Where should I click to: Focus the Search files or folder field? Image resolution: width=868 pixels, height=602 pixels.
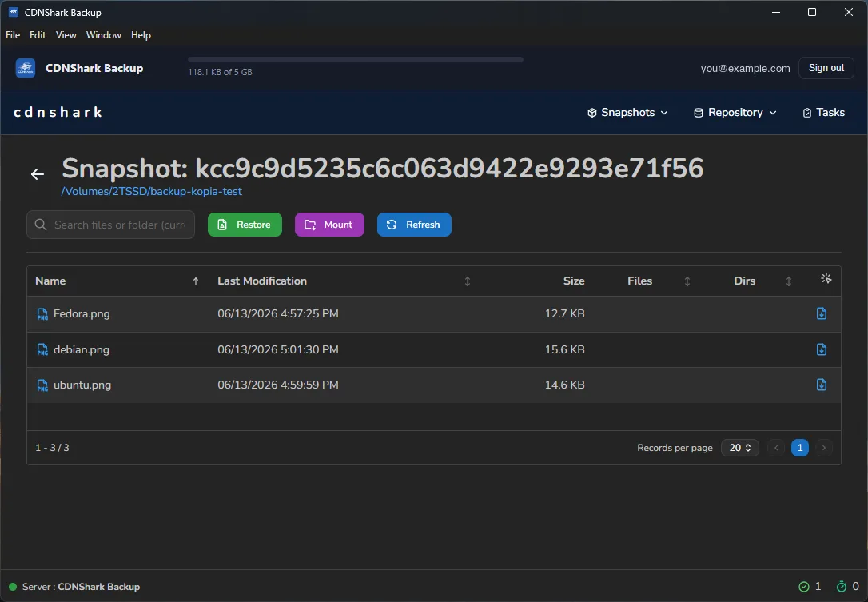coord(111,225)
